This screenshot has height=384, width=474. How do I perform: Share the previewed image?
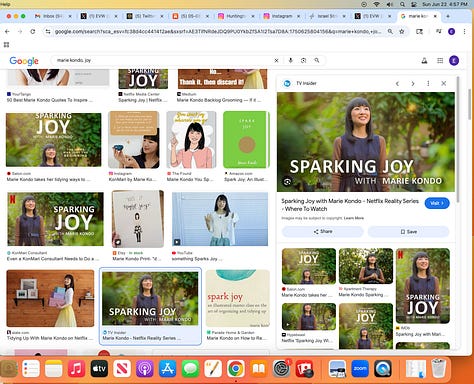click(x=323, y=231)
